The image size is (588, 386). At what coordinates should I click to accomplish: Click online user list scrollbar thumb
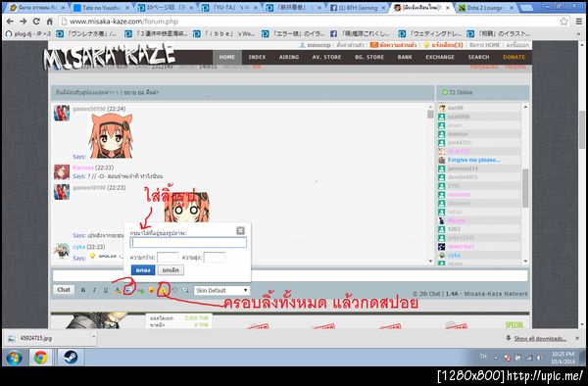tap(525, 188)
